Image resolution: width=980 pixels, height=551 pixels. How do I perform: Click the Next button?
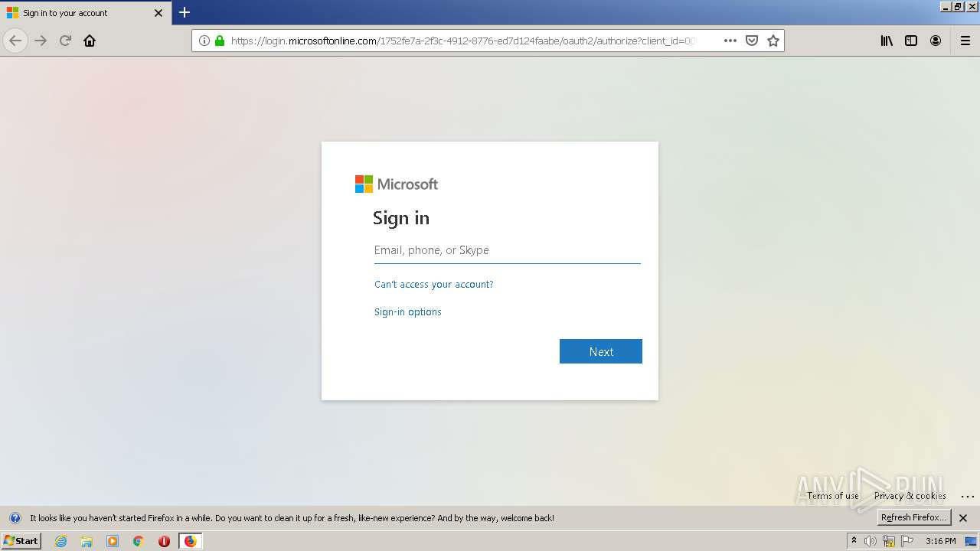pyautogui.click(x=601, y=351)
